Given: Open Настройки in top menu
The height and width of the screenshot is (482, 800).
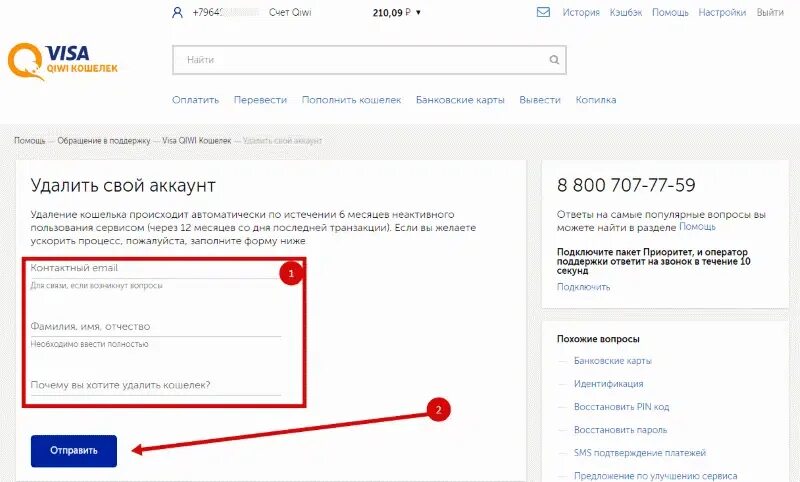Looking at the screenshot, I should pos(722,12).
